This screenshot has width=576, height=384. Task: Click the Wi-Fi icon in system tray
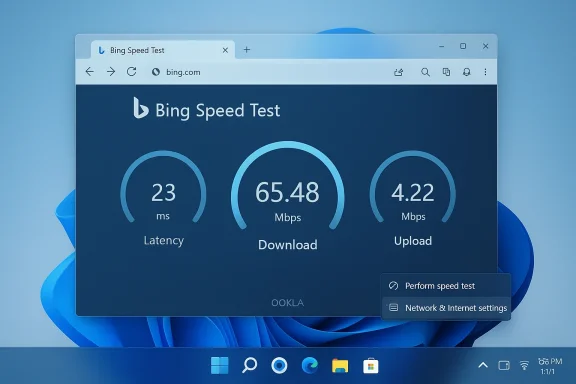pyautogui.click(x=524, y=365)
